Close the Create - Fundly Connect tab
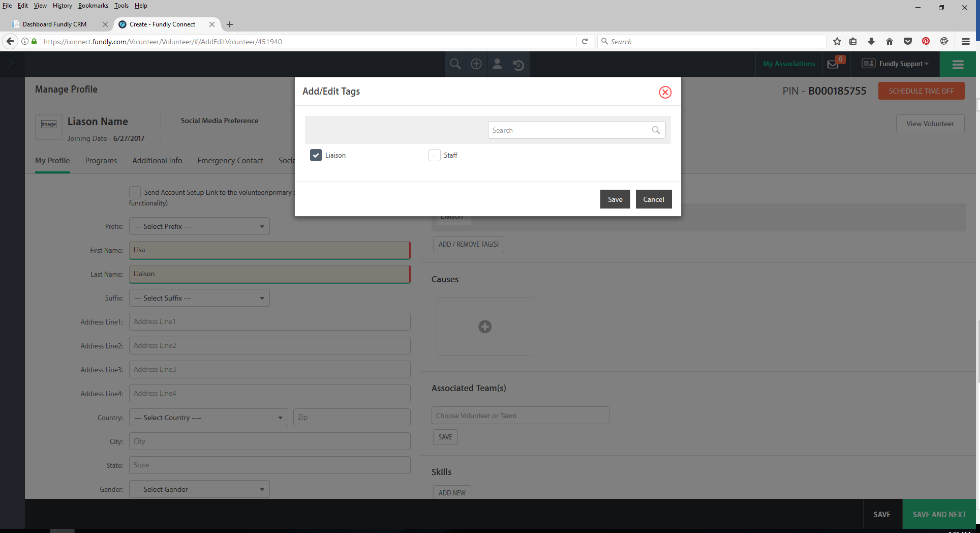The height and width of the screenshot is (533, 980). 212,24
